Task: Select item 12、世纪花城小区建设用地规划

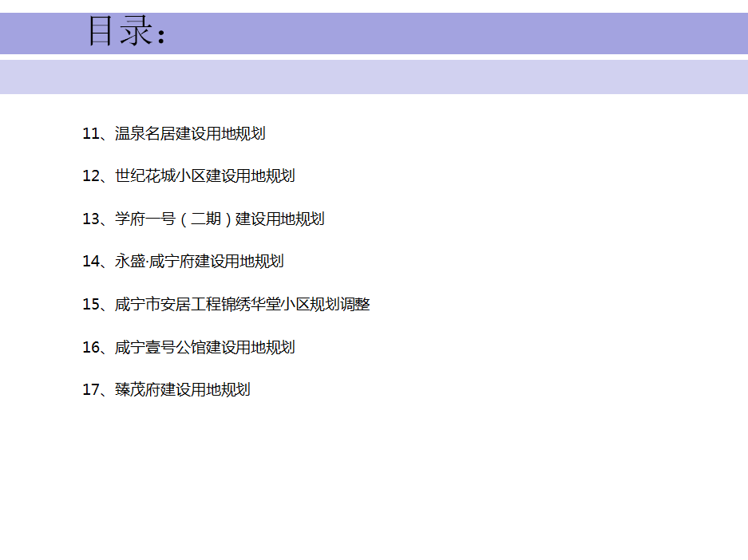Action: tap(188, 175)
